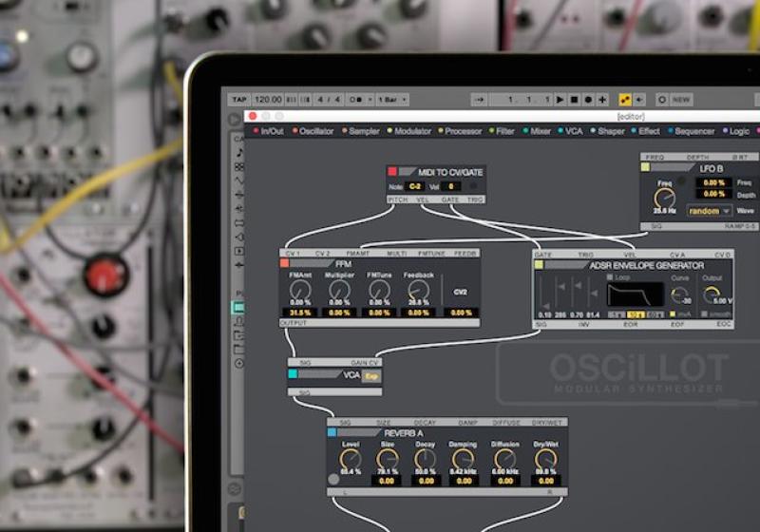
Task: Click the waveform icon in browser sidebar
Action: [x=239, y=180]
